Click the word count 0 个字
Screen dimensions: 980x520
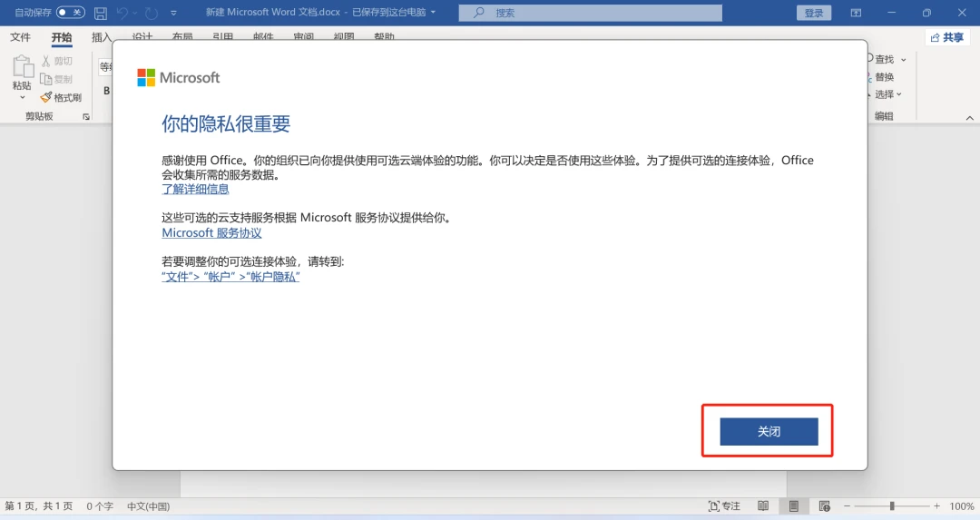pos(100,506)
